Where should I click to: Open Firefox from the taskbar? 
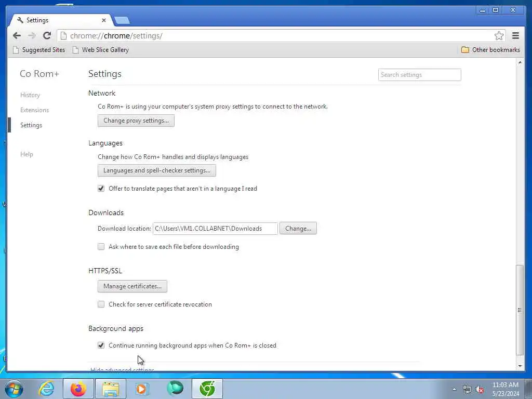[78, 389]
